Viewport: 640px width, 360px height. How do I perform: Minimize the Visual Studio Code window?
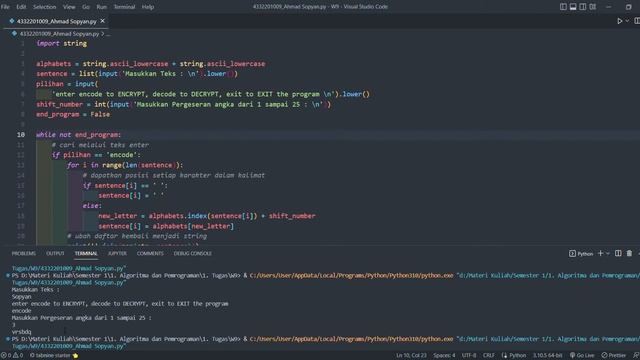pos(609,7)
